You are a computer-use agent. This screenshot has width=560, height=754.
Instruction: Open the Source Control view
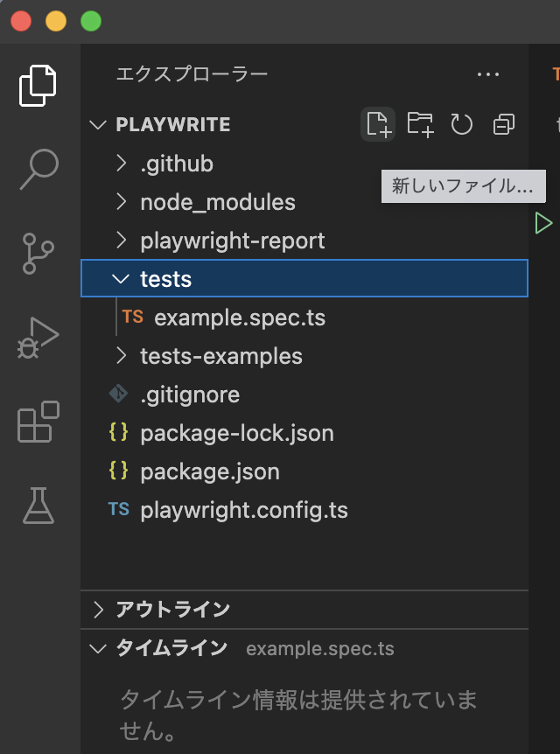tap(38, 254)
